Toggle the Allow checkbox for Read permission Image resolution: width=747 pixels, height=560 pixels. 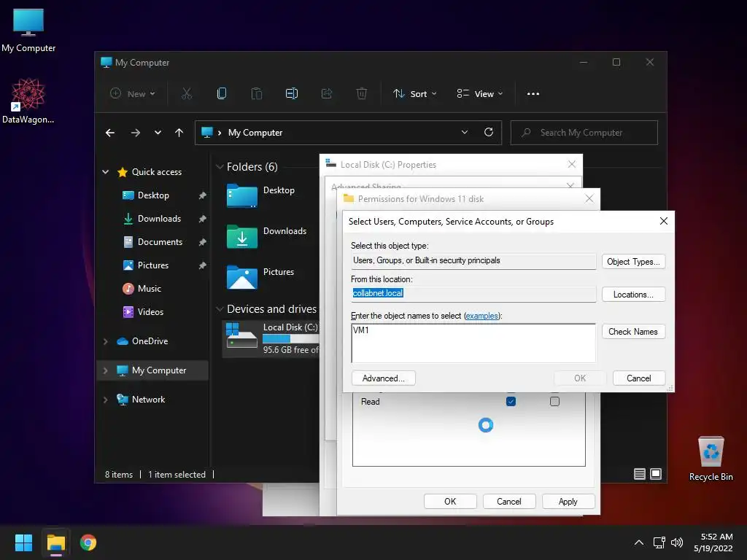coord(511,402)
